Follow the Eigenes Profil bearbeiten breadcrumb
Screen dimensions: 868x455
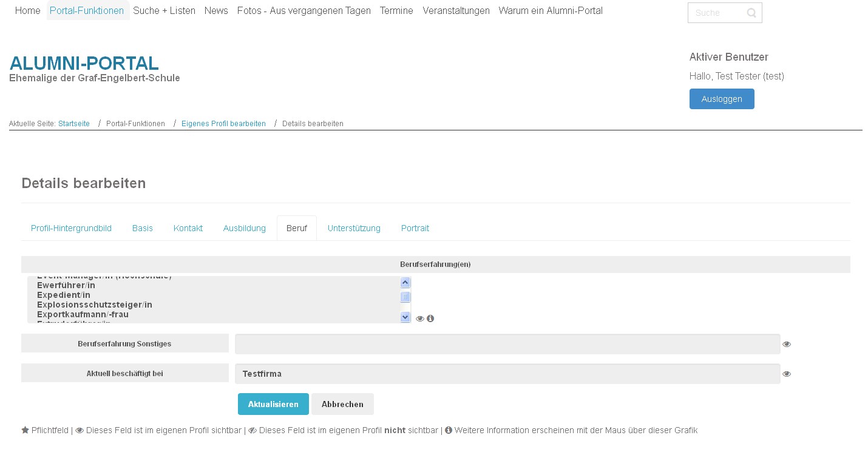[x=223, y=124]
